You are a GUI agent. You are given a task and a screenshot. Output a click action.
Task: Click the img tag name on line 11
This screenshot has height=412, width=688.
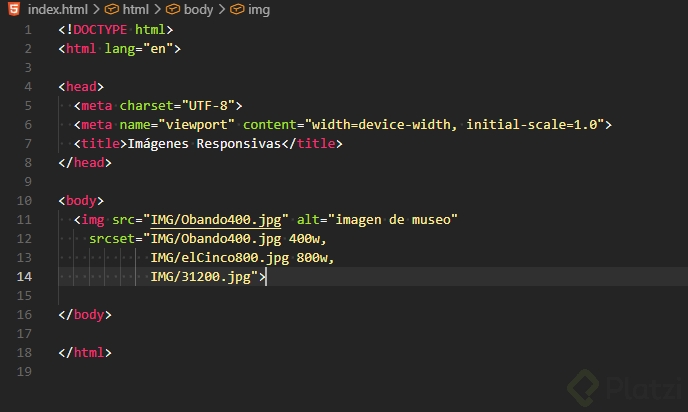click(93, 219)
